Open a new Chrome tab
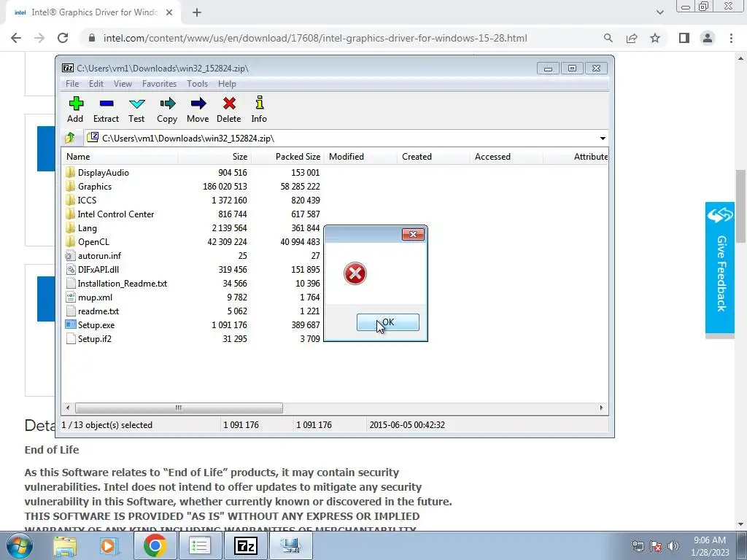This screenshot has width=747, height=560. tap(197, 12)
